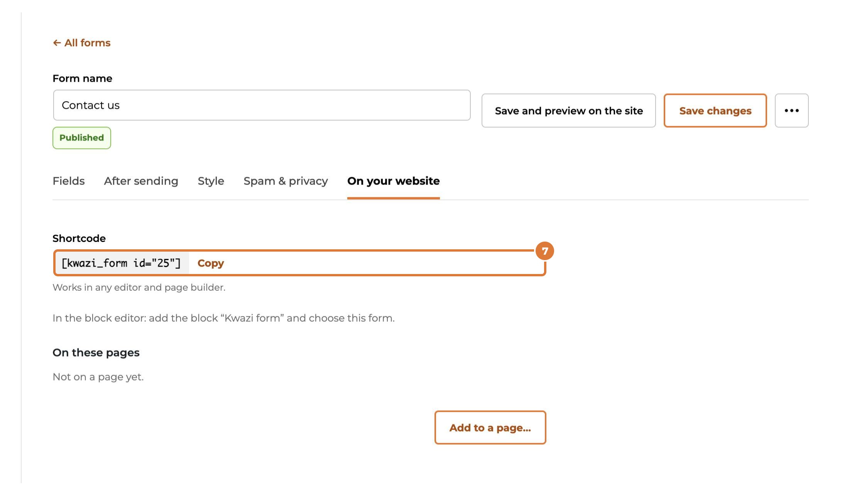Viewport: 852px width, 504px height.
Task: Select the Style tab
Action: point(211,181)
